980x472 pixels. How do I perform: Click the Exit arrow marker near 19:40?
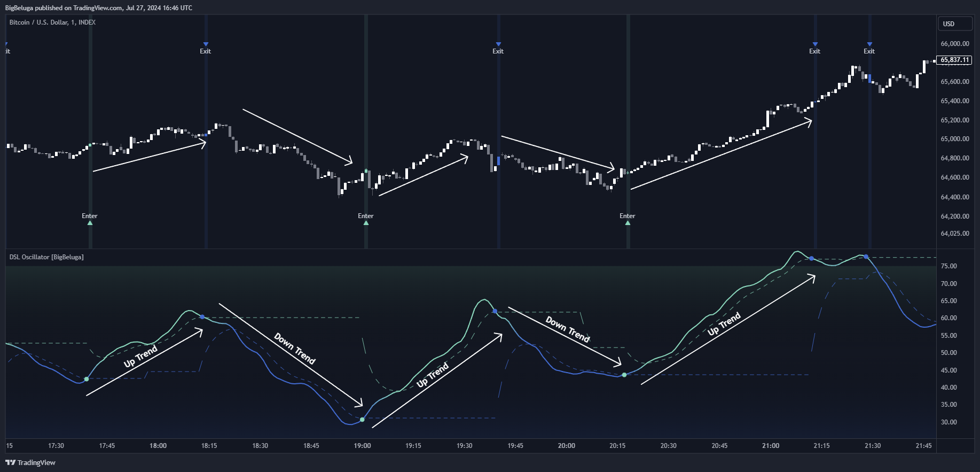click(x=498, y=44)
